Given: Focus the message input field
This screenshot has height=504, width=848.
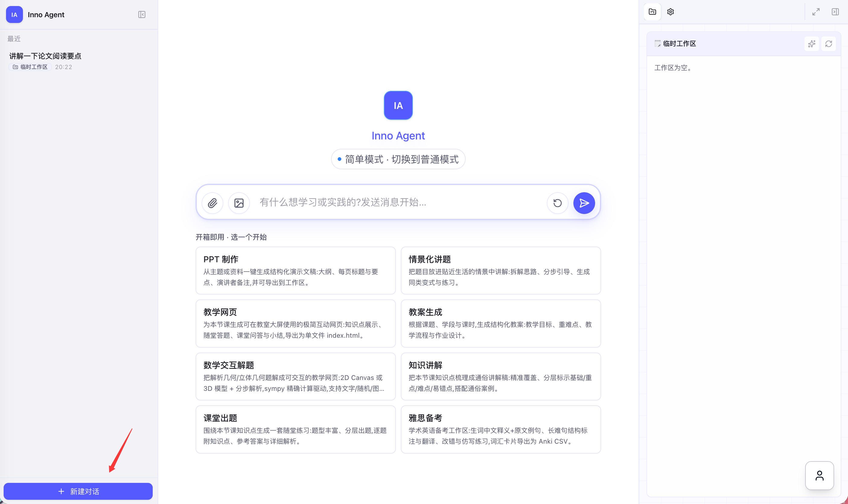Looking at the screenshot, I should coord(398,203).
